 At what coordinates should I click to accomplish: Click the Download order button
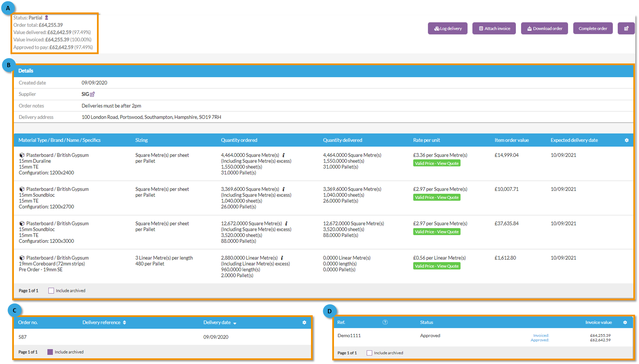[544, 28]
